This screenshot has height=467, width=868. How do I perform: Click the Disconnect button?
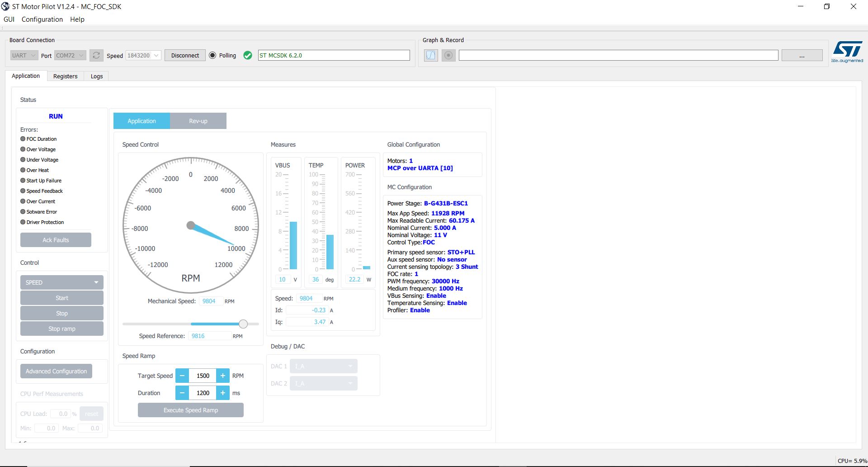tap(185, 55)
